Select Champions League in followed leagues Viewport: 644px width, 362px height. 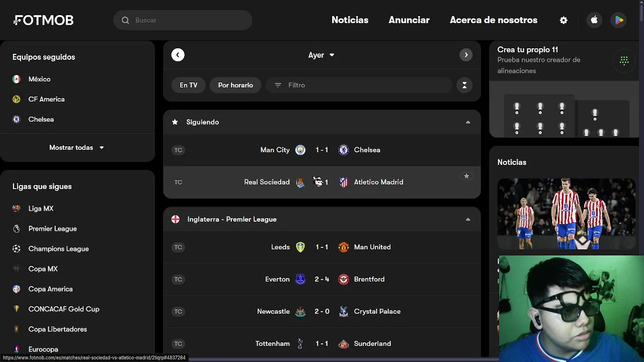pos(58,249)
